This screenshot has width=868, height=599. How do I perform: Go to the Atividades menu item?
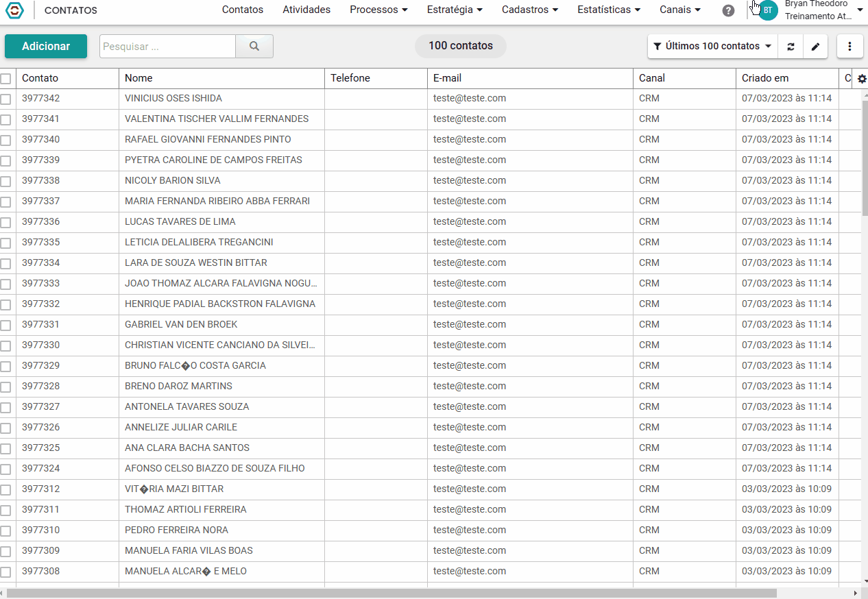pyautogui.click(x=306, y=10)
